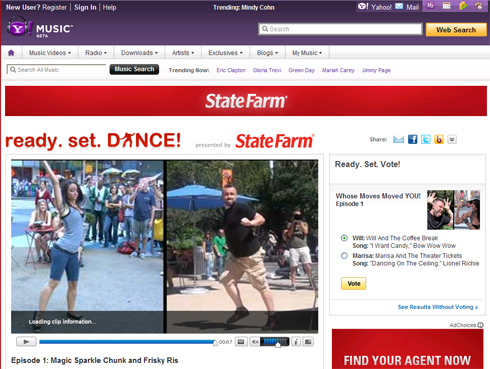This screenshot has height=369, width=490.
Task: Submit choice with the Vote button
Action: [x=353, y=283]
